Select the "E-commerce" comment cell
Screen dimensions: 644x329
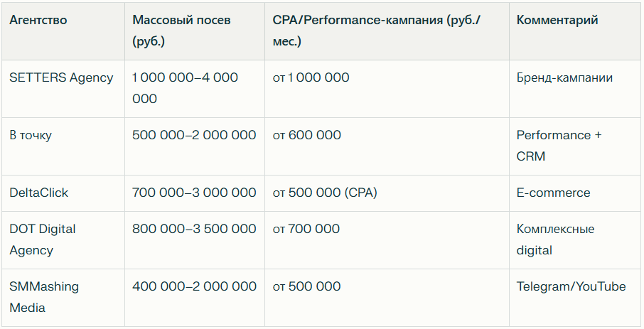coord(553,193)
